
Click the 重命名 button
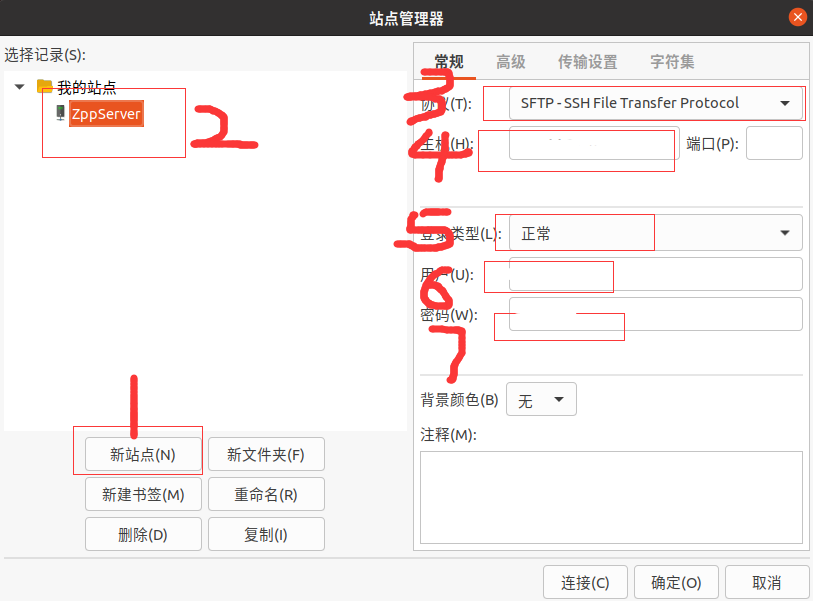click(x=266, y=493)
